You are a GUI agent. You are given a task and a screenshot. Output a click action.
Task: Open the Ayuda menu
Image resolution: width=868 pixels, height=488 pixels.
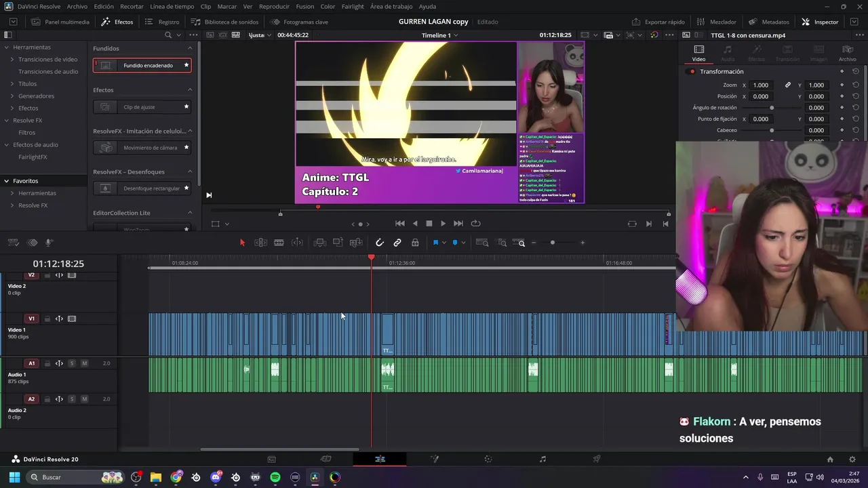click(x=427, y=6)
